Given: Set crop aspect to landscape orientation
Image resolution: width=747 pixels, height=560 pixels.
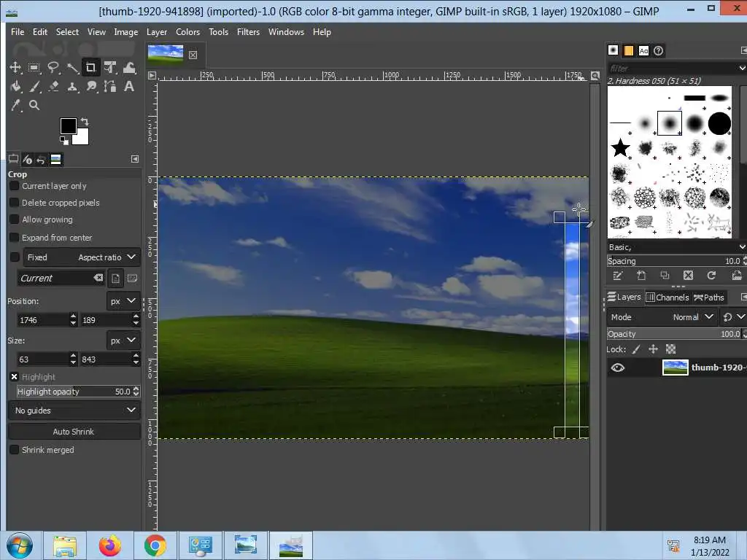Looking at the screenshot, I should [x=133, y=278].
